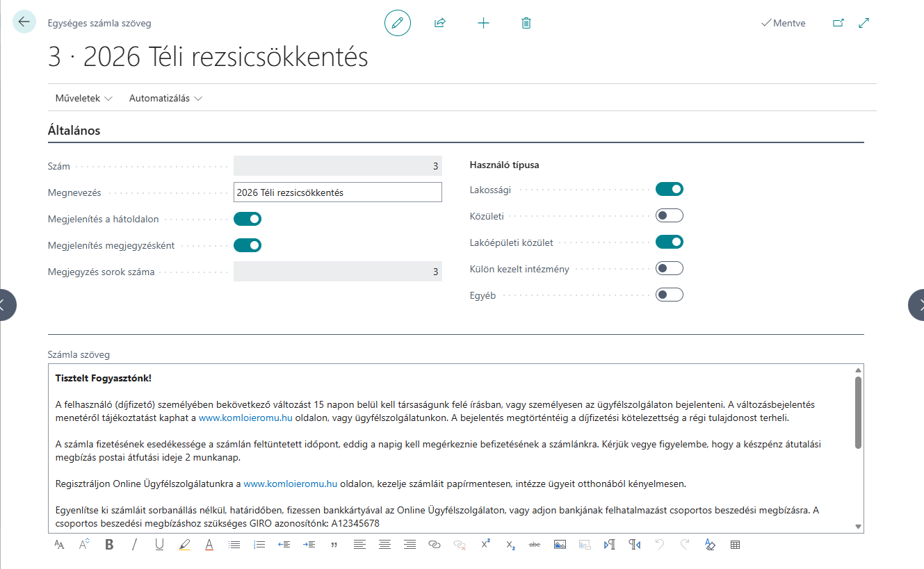Toggle bold formatting in editor toolbar

[109, 545]
